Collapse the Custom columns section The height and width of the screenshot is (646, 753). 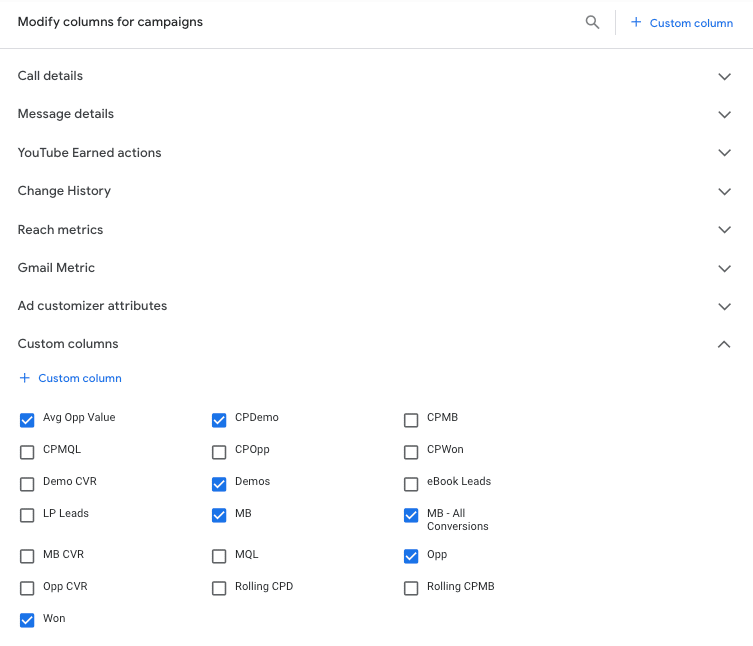(725, 344)
